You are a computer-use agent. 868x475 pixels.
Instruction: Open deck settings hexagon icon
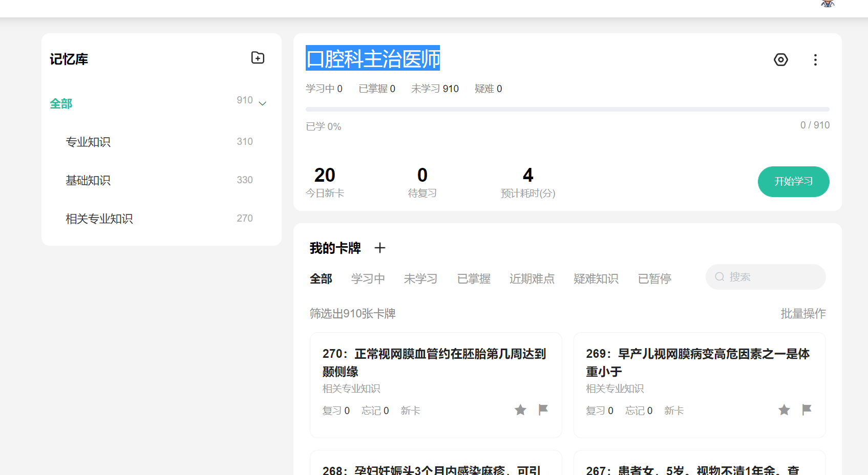(780, 60)
